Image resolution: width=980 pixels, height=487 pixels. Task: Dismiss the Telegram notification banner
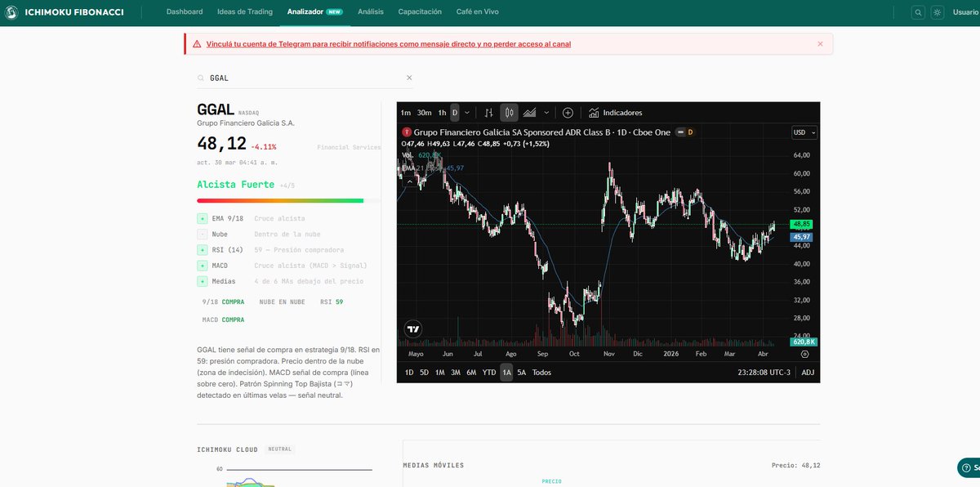(x=820, y=44)
